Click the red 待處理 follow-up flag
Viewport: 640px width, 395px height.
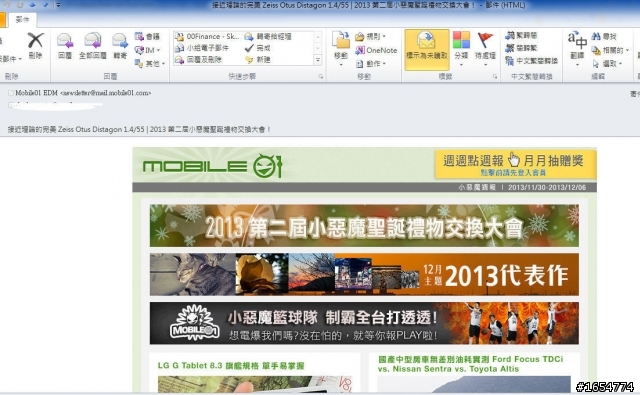tap(485, 49)
